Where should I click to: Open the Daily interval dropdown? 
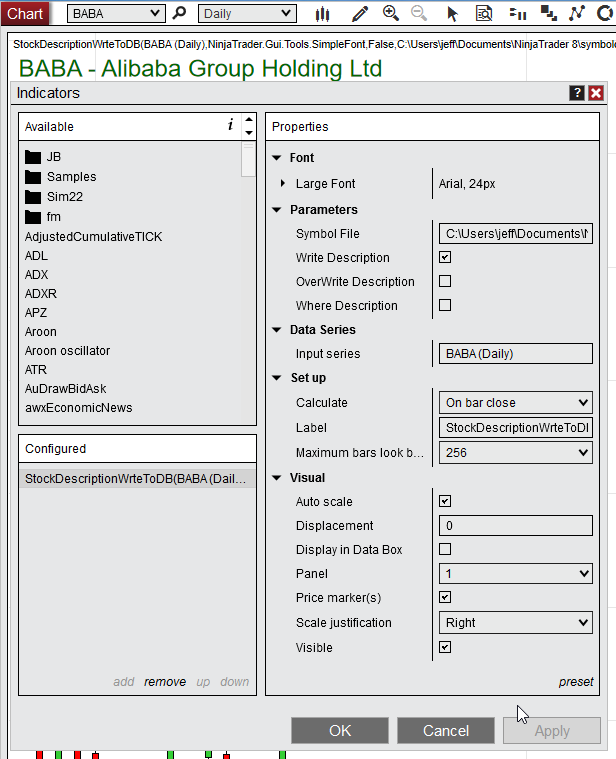(247, 14)
